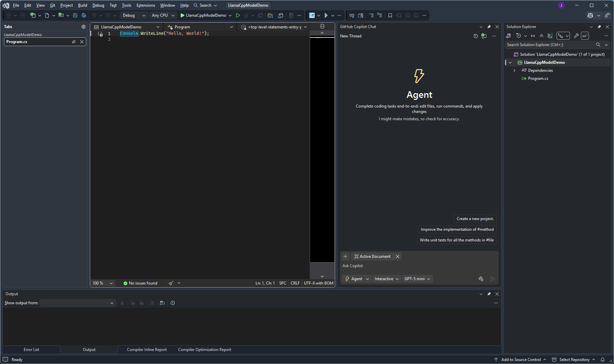The image size is (614, 364).
Task: Start without debugging using hollow play icon
Action: coord(238,15)
